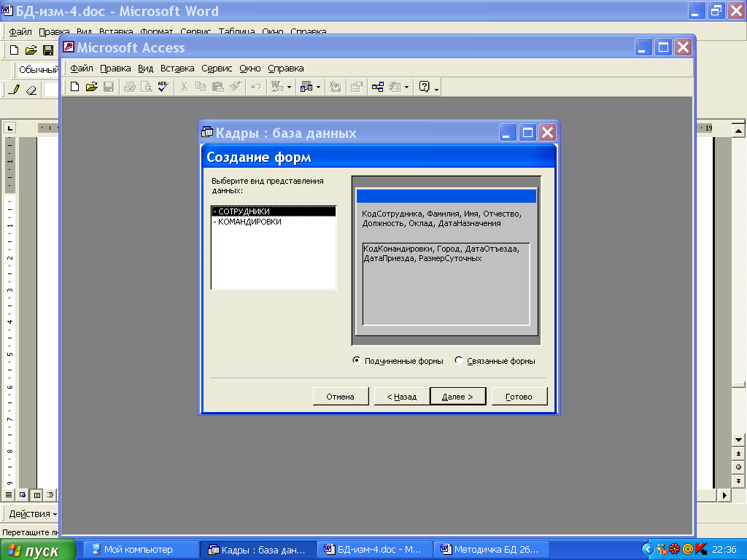Open Access "Справка" menu
Image resolution: width=747 pixels, height=560 pixels.
[286, 68]
